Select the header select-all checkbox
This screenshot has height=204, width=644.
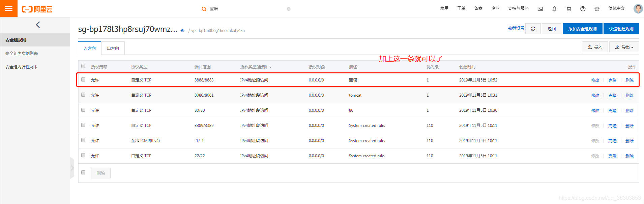(x=83, y=66)
